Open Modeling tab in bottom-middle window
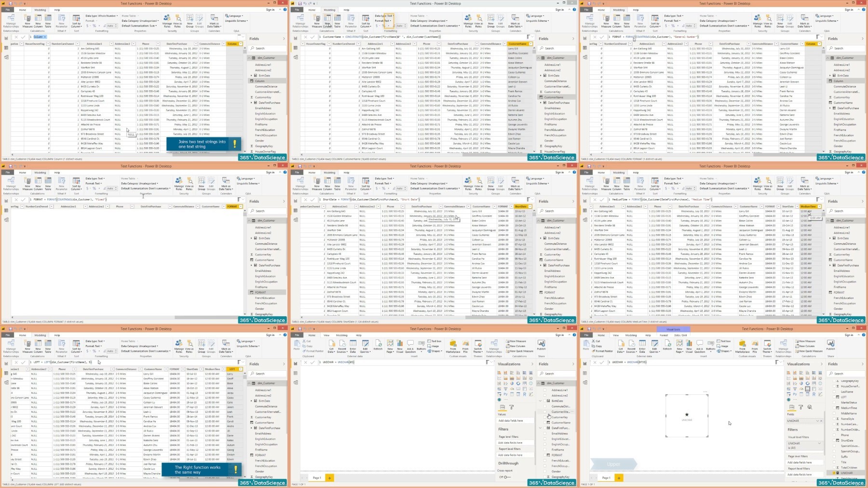The height and width of the screenshot is (488, 868). coord(341,335)
